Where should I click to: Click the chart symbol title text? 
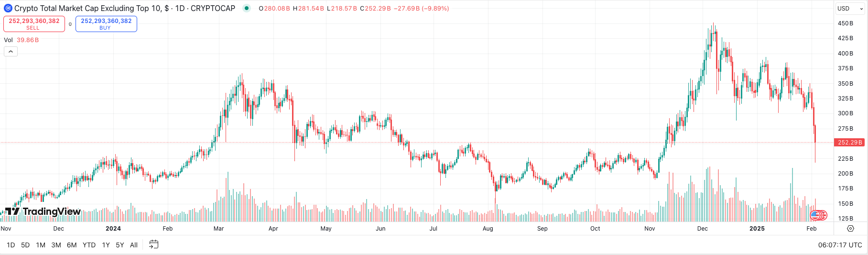124,8
